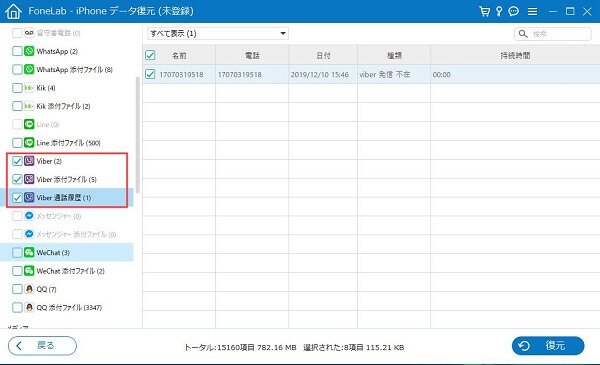Viewport: 600px width, 365px height.
Task: Check the WhatsApp 添付ファイル checkbox
Action: [x=17, y=69]
